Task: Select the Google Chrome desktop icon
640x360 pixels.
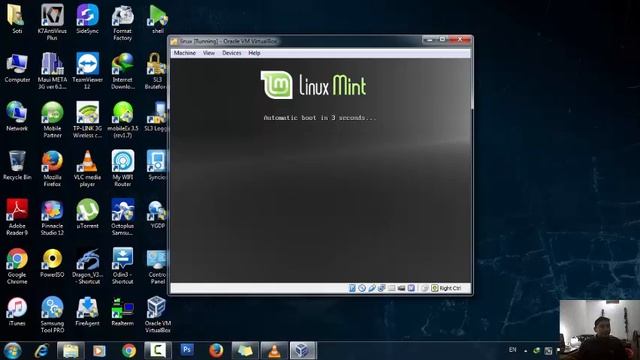Action: point(17,266)
